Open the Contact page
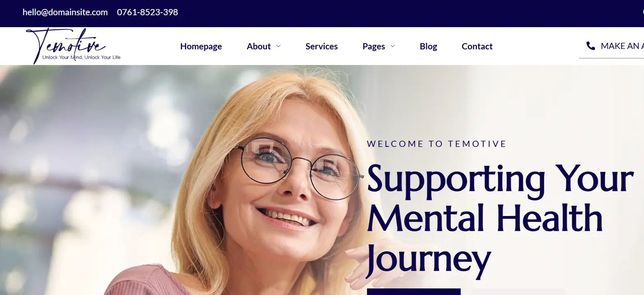644x295 pixels. pos(477,46)
